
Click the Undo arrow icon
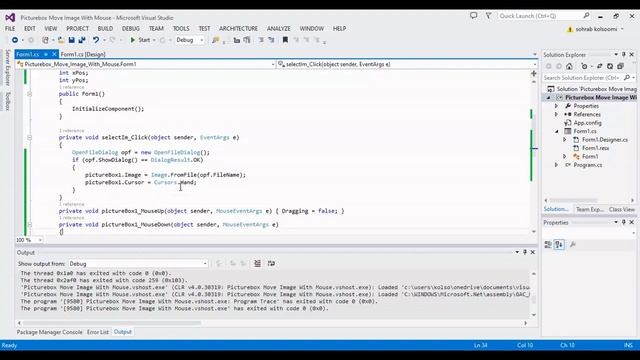(96, 40)
